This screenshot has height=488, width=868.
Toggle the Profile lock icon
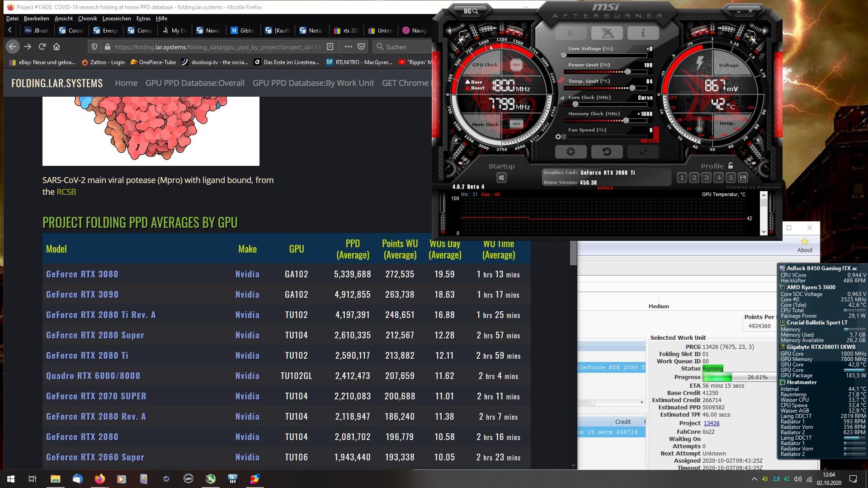coord(731,166)
